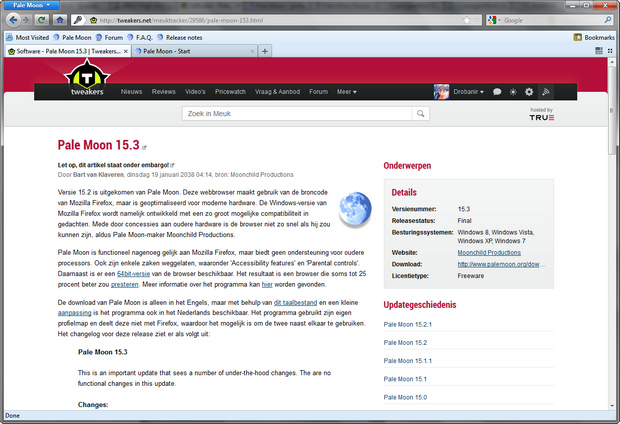The height and width of the screenshot is (424, 620).
Task: Open Video's in the site navigation
Action: click(x=195, y=92)
